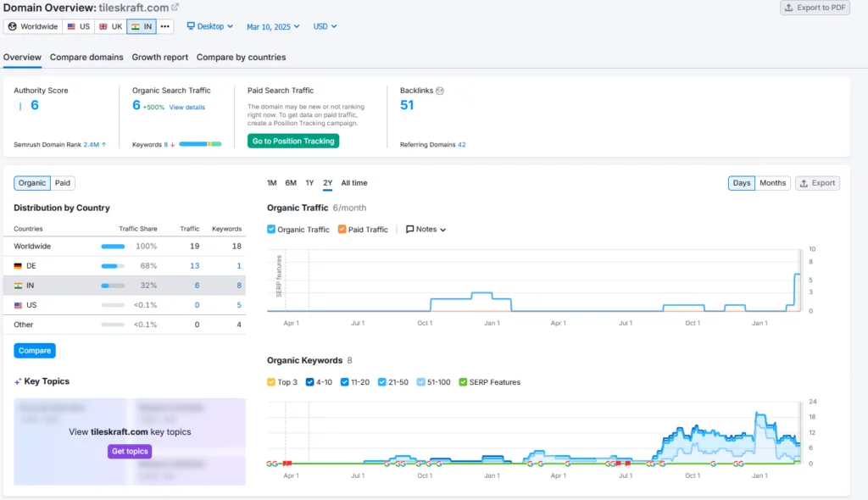Click the Desktop monitor icon
Screen dimensions: 868x500
coord(191,26)
